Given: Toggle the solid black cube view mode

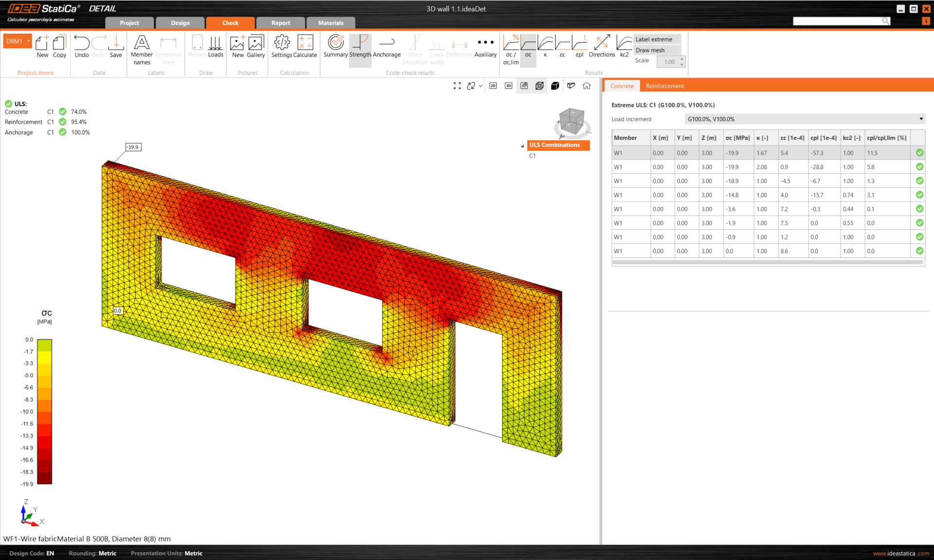Looking at the screenshot, I should coord(555,86).
